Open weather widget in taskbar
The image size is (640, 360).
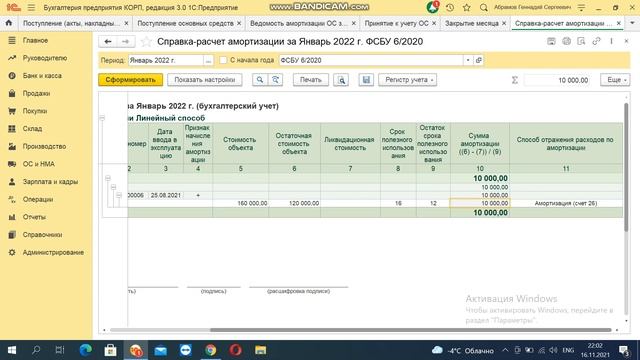click(463, 350)
